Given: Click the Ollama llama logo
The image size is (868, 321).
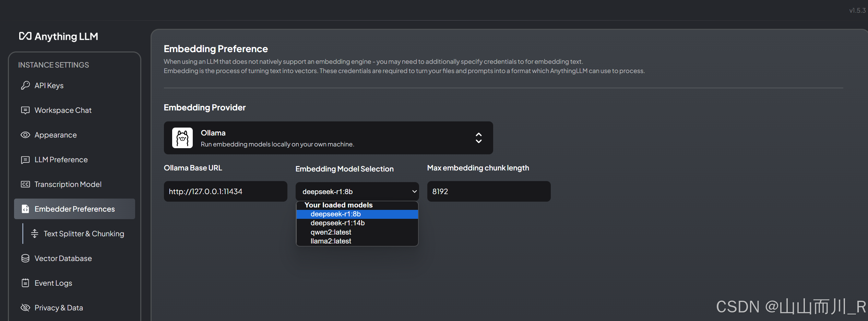Looking at the screenshot, I should [182, 138].
